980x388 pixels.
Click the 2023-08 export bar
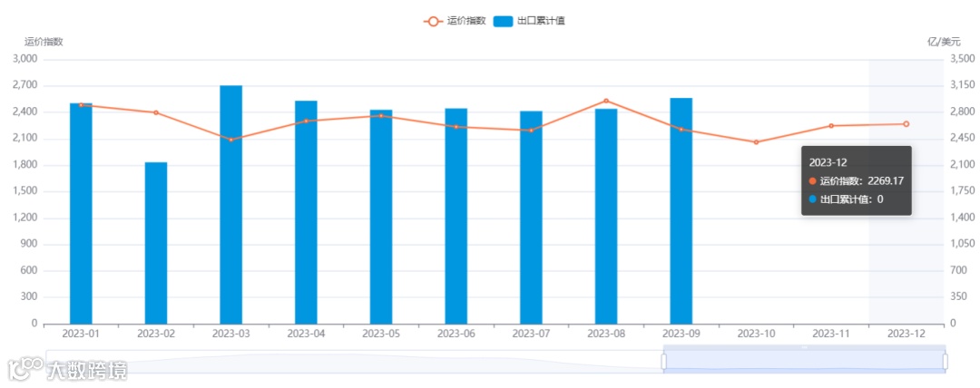[606, 216]
